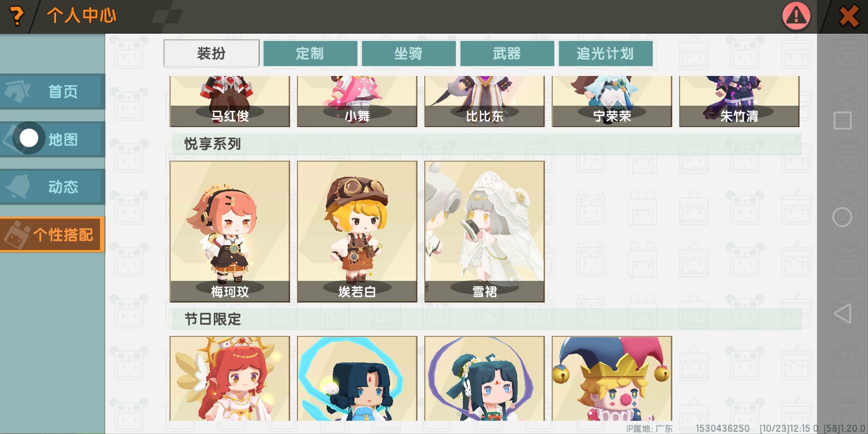
Task: Open the question mark help icon
Action: click(16, 16)
